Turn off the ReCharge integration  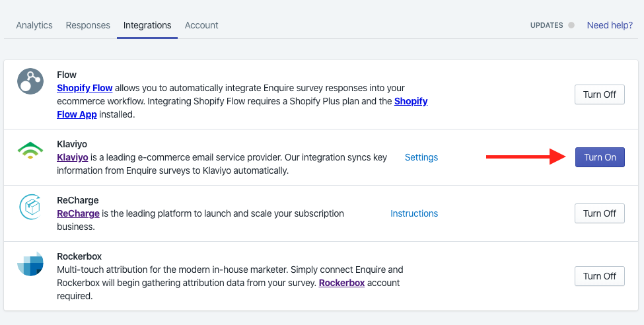point(600,213)
